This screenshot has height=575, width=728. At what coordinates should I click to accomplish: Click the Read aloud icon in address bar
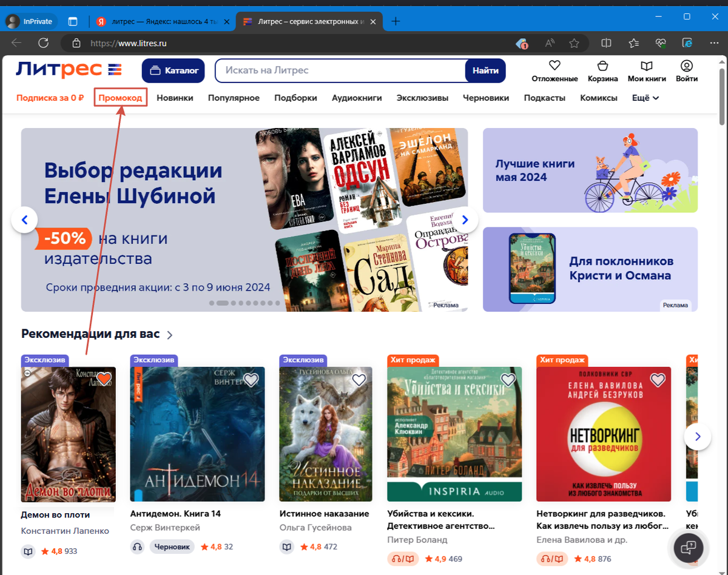click(x=550, y=43)
